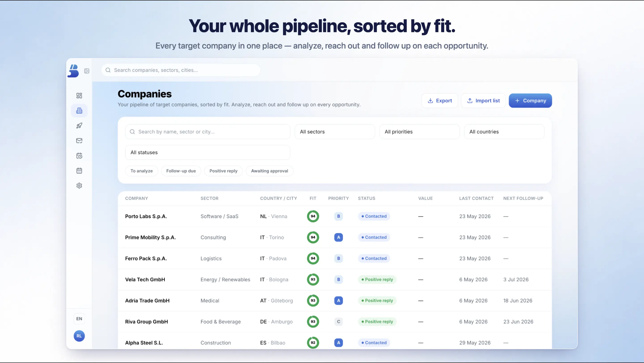
Task: Sort by the SECTOR column header
Action: [210, 198]
